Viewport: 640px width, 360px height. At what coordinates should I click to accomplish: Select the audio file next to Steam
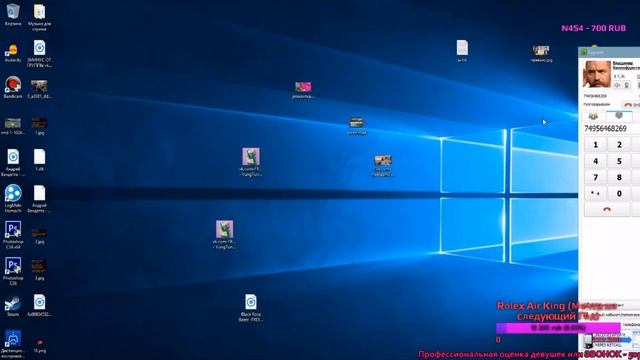click(x=39, y=305)
